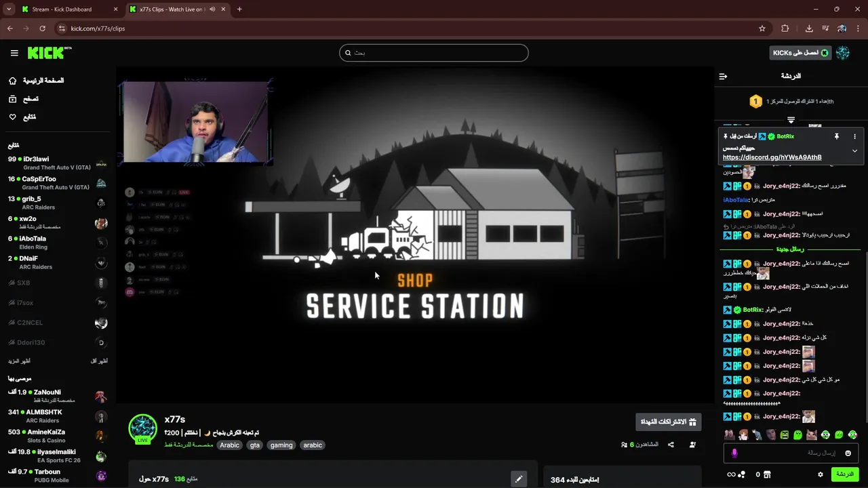Collapse the chat panel with arrow icon
Screen dimensions: 868x488
pos(723,76)
